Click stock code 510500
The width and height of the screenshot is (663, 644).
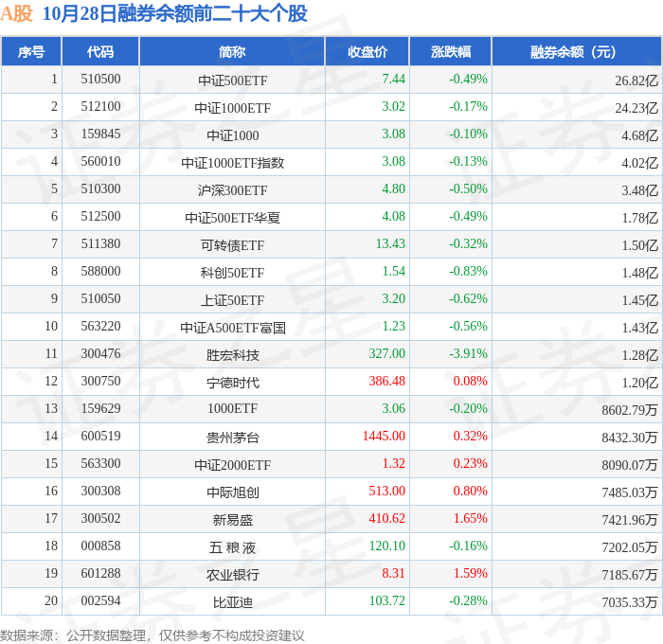(100, 79)
